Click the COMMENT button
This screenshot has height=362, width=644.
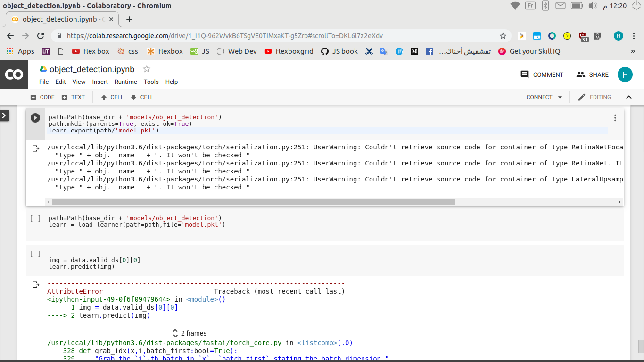(542, 74)
